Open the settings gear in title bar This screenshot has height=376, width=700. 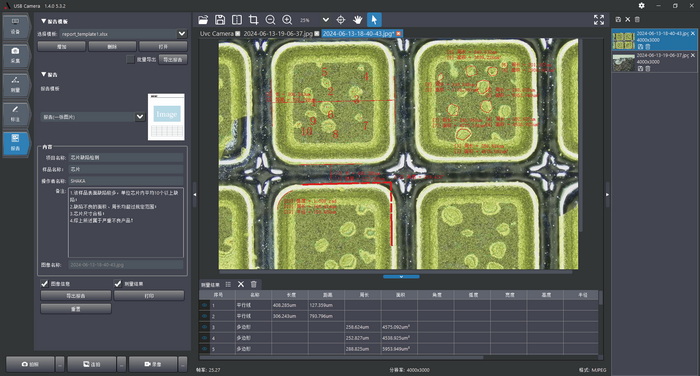642,5
